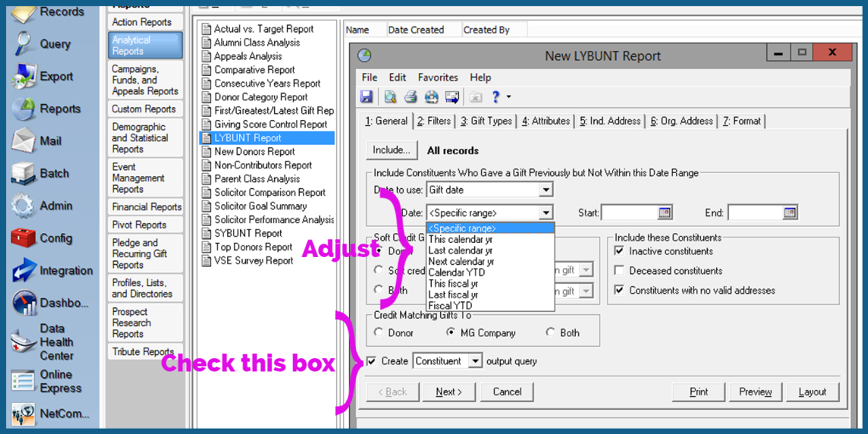Collapse the Date range dropdown arrow
868x434 pixels.
click(546, 213)
